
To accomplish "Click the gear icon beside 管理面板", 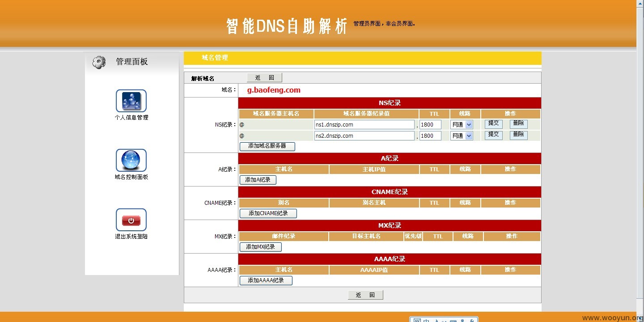I will (x=99, y=62).
